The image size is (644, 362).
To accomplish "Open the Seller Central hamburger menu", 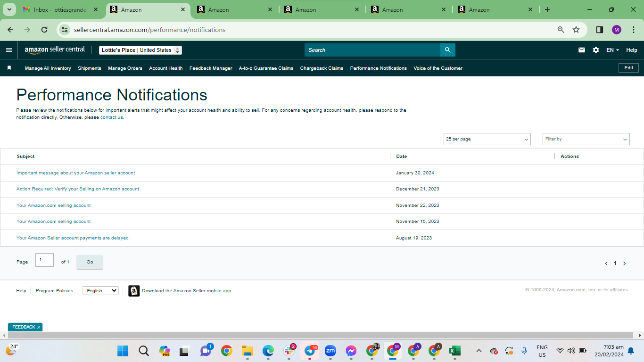I will tap(9, 50).
